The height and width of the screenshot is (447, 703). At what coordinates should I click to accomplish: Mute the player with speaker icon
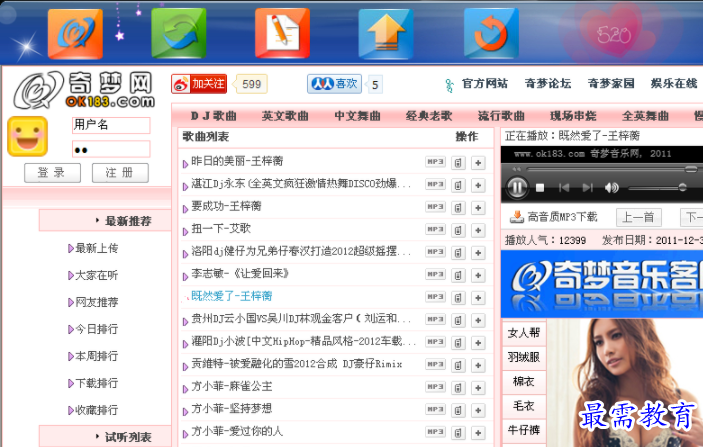click(x=612, y=187)
